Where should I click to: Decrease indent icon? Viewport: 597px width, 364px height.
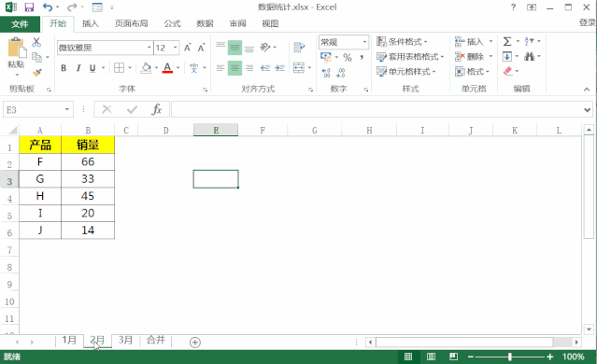click(265, 68)
